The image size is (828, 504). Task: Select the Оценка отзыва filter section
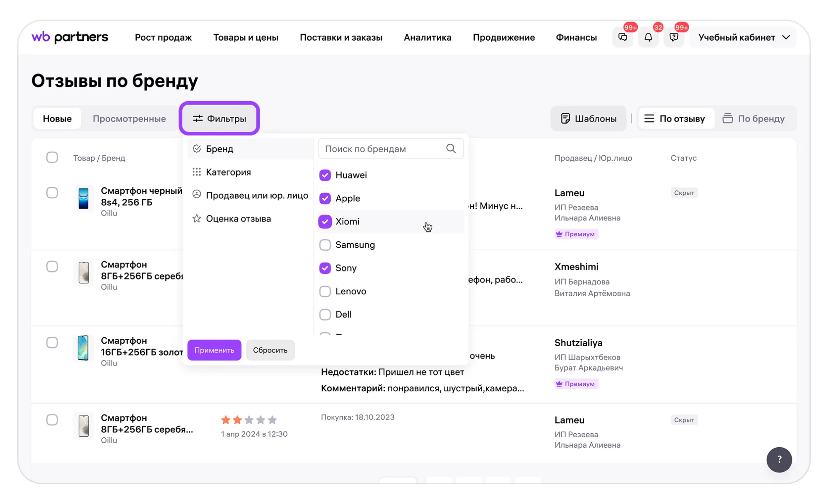[x=250, y=218]
